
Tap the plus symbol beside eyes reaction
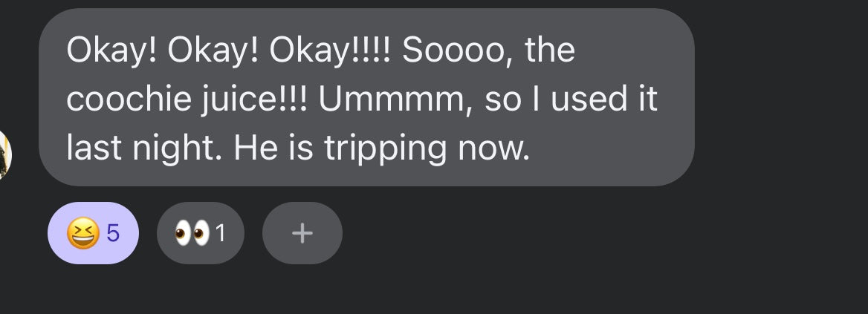(x=302, y=233)
